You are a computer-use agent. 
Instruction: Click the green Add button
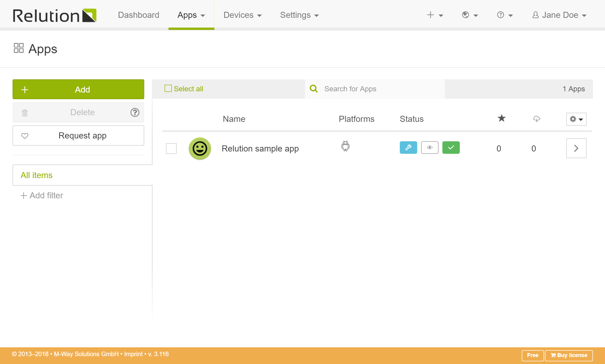[x=78, y=89]
